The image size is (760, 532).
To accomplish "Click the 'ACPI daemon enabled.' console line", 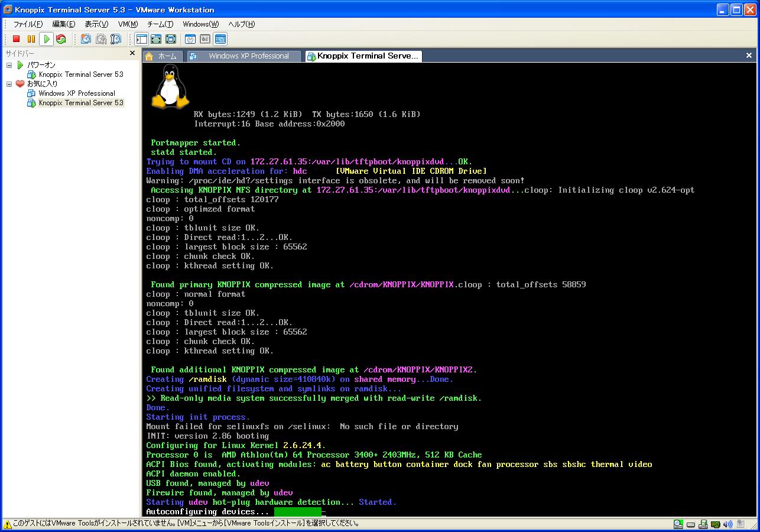I will pyautogui.click(x=193, y=474).
